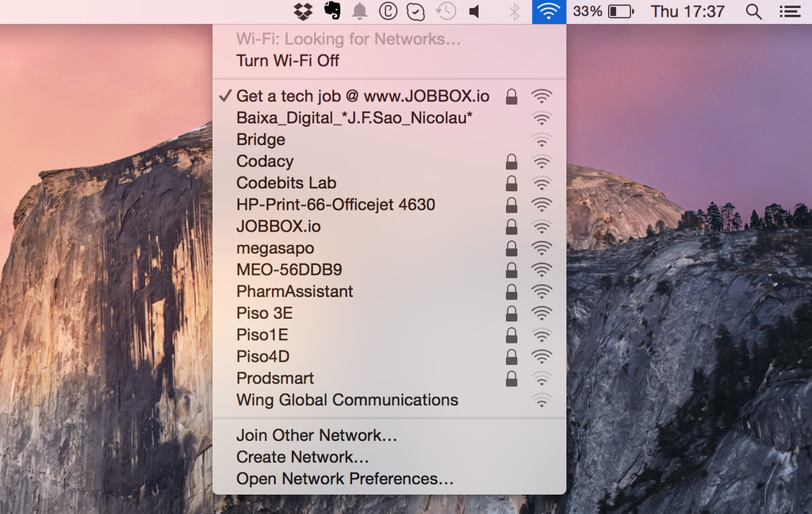Join the megasapo network
The width and height of the screenshot is (812, 514).
(389, 248)
